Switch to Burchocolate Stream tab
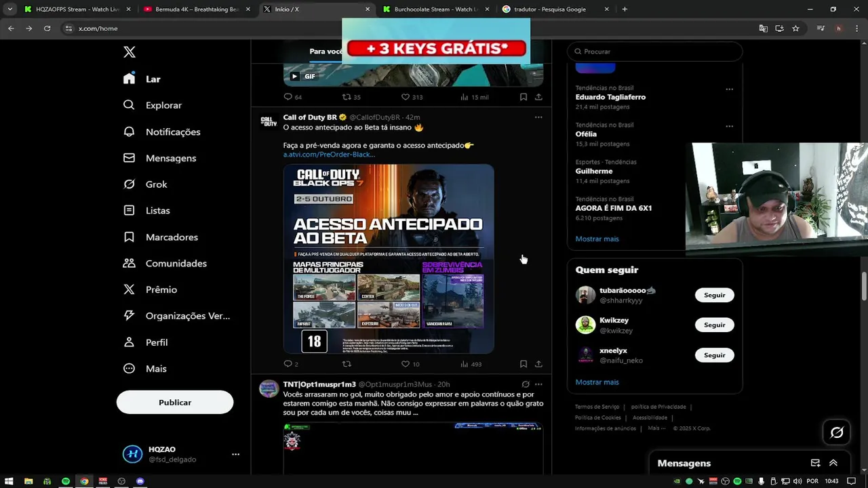 click(436, 9)
